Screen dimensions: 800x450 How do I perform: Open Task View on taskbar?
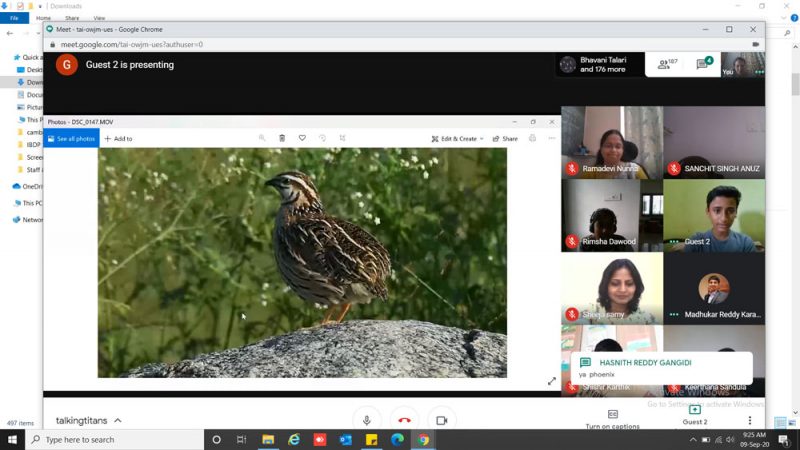(x=241, y=439)
